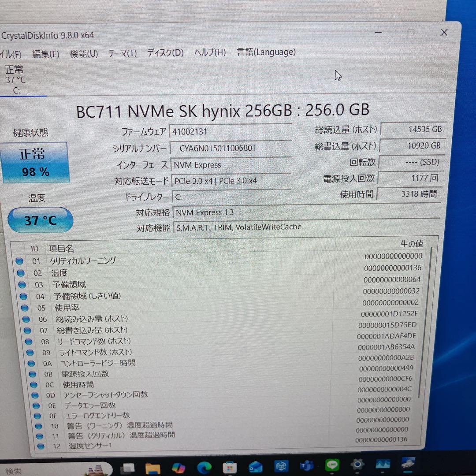Click the SMART list vertical scrollbar
Screen dimensions: 476x476
[424, 322]
